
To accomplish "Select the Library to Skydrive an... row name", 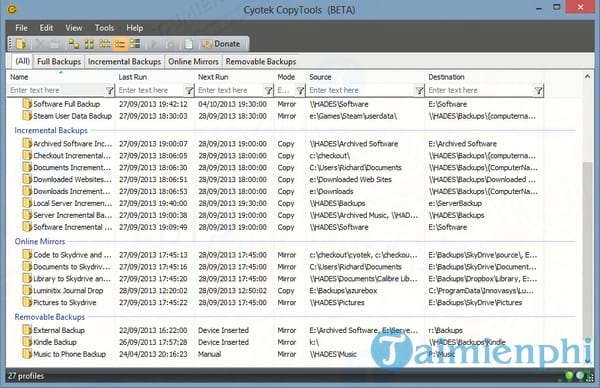I will coord(72,279).
